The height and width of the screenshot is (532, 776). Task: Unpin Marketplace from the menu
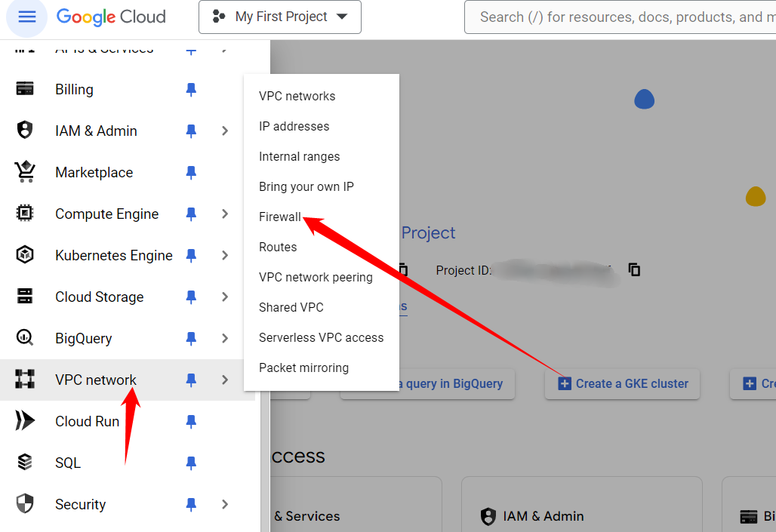click(191, 173)
